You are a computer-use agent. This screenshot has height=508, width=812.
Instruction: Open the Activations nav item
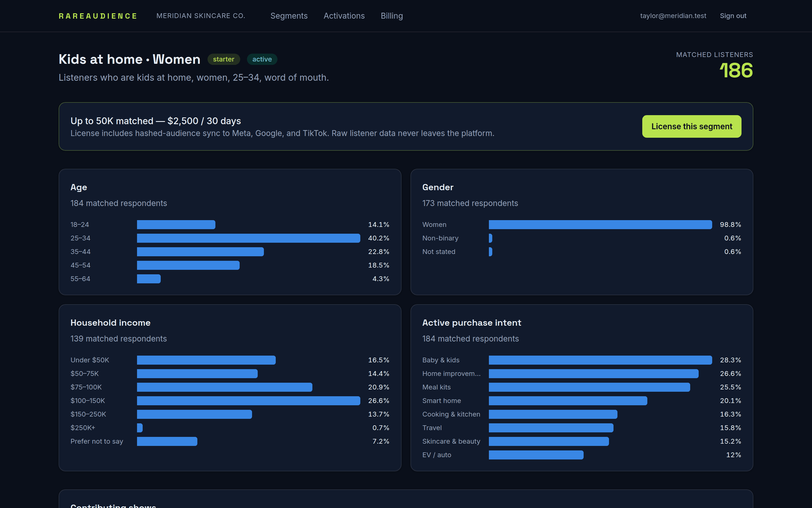344,16
